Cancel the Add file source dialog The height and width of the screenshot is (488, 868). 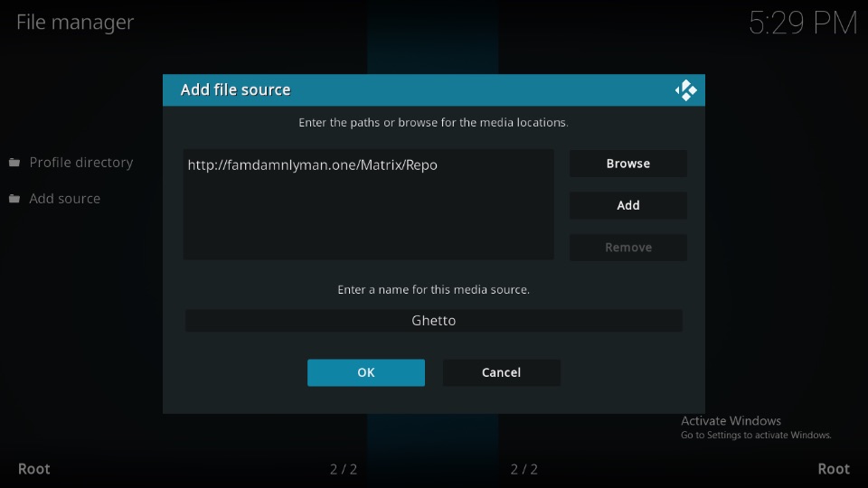(502, 372)
